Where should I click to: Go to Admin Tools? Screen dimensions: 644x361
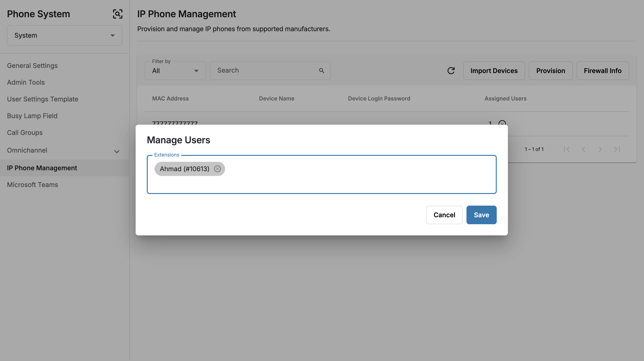(x=26, y=82)
